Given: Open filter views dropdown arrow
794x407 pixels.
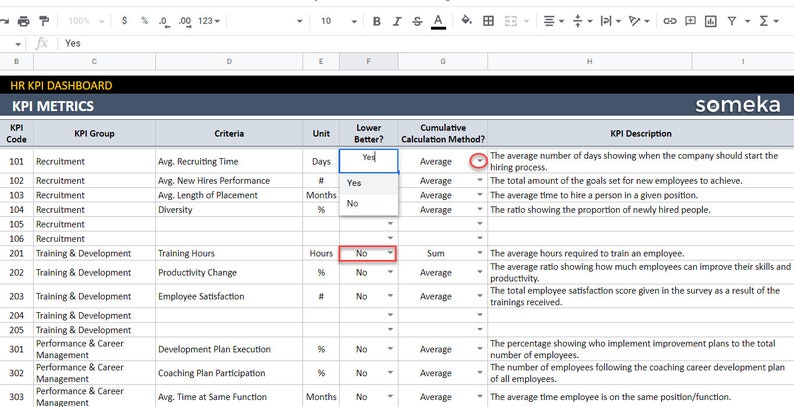Looking at the screenshot, I should tap(747, 21).
